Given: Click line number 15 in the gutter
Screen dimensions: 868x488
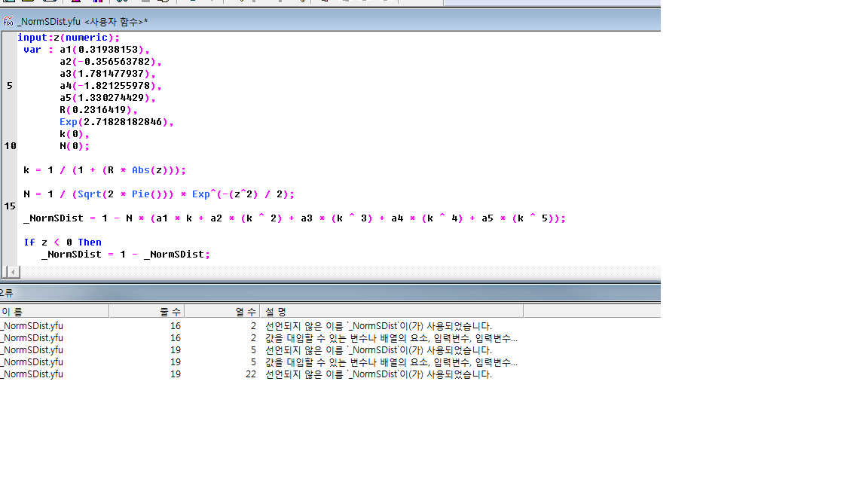Looking at the screenshot, I should (x=9, y=206).
